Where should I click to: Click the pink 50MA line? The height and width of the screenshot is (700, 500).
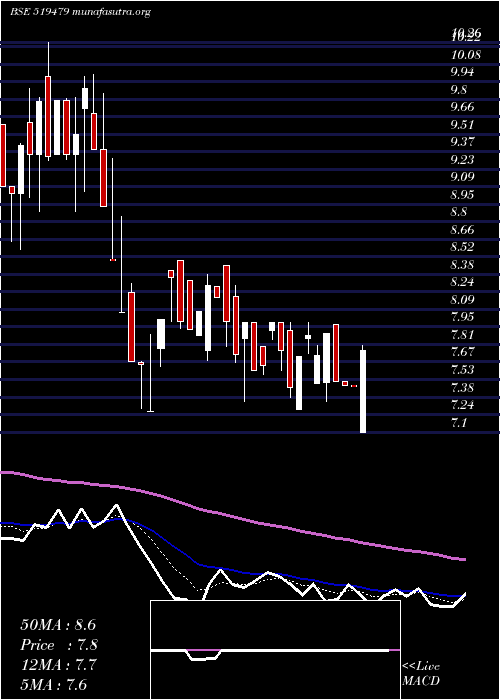pyautogui.click(x=232, y=517)
